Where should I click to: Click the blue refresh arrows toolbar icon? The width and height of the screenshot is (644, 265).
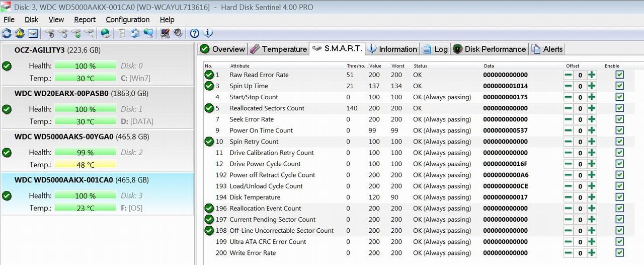click(x=7, y=33)
